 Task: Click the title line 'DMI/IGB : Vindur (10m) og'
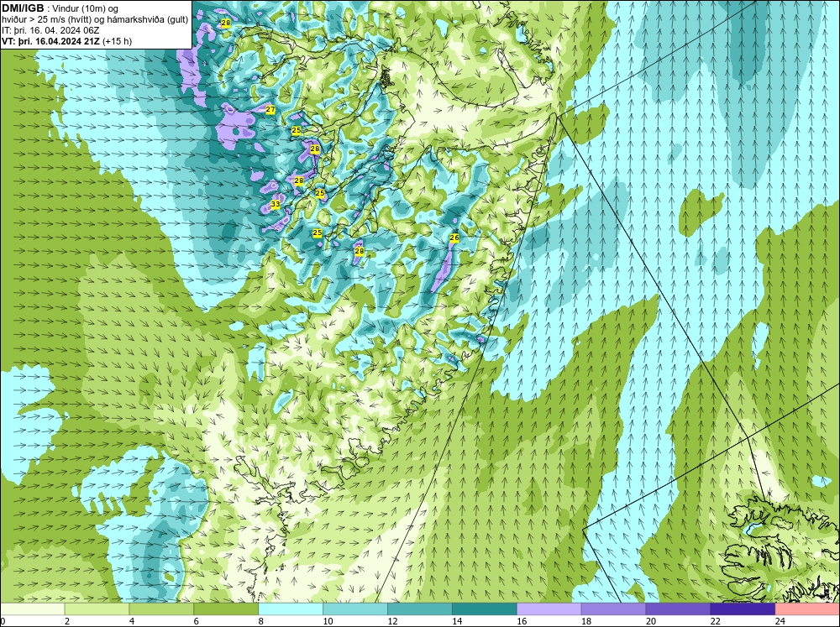tap(60, 8)
